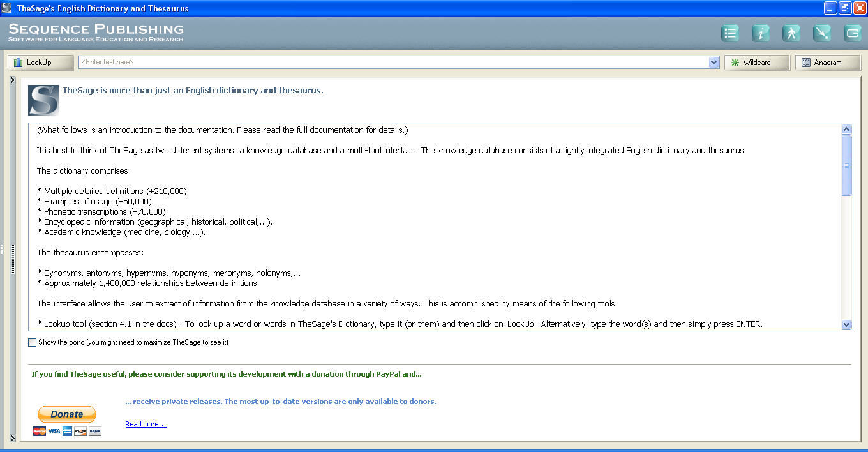Click the rightmost exit-style header icon
Screen dimensions: 868x452
point(853,33)
